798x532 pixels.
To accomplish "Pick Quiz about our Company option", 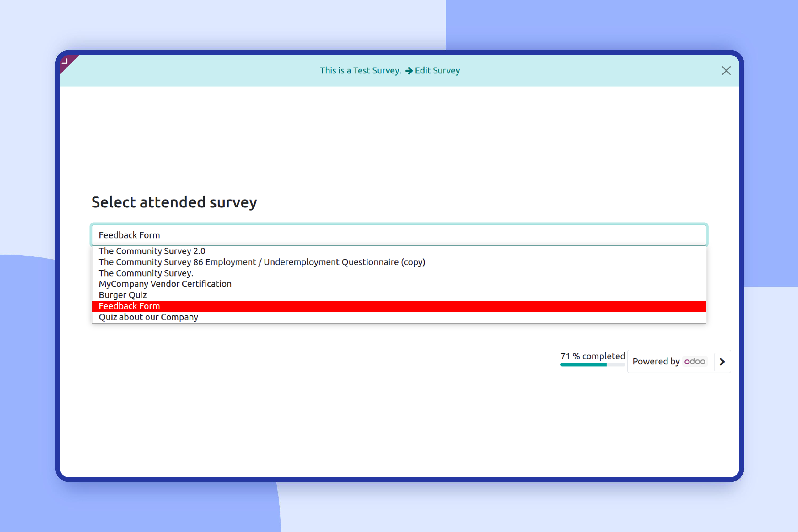I will coord(148,317).
